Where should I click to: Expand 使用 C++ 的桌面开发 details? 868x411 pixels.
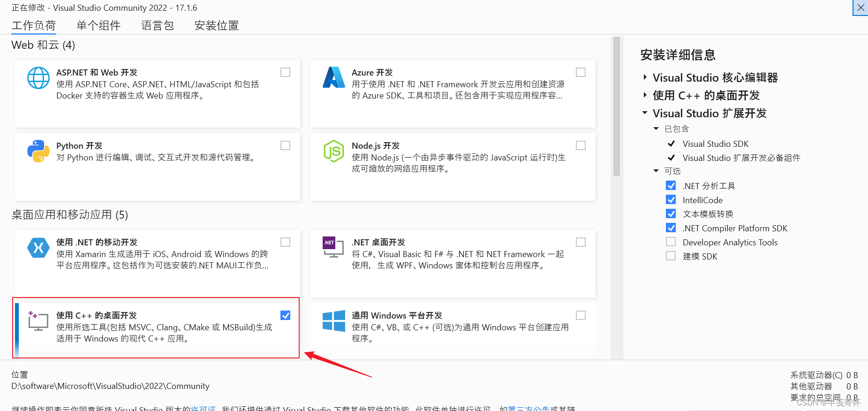tap(645, 95)
